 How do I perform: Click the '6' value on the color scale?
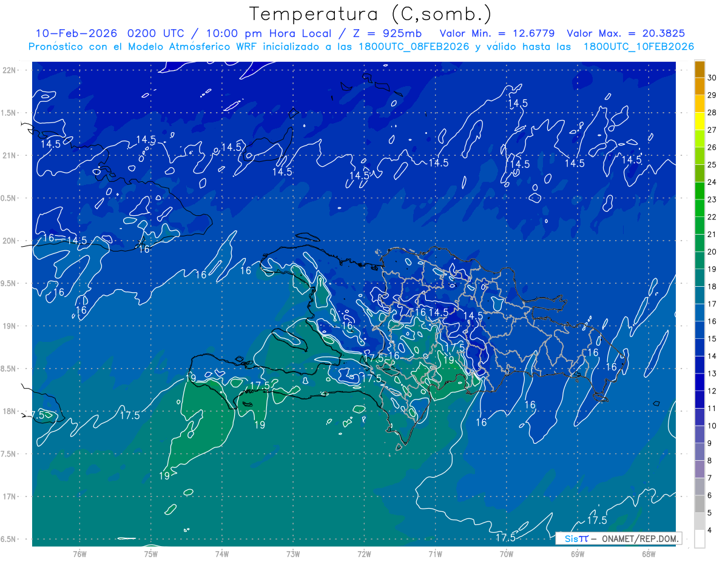pos(709,496)
